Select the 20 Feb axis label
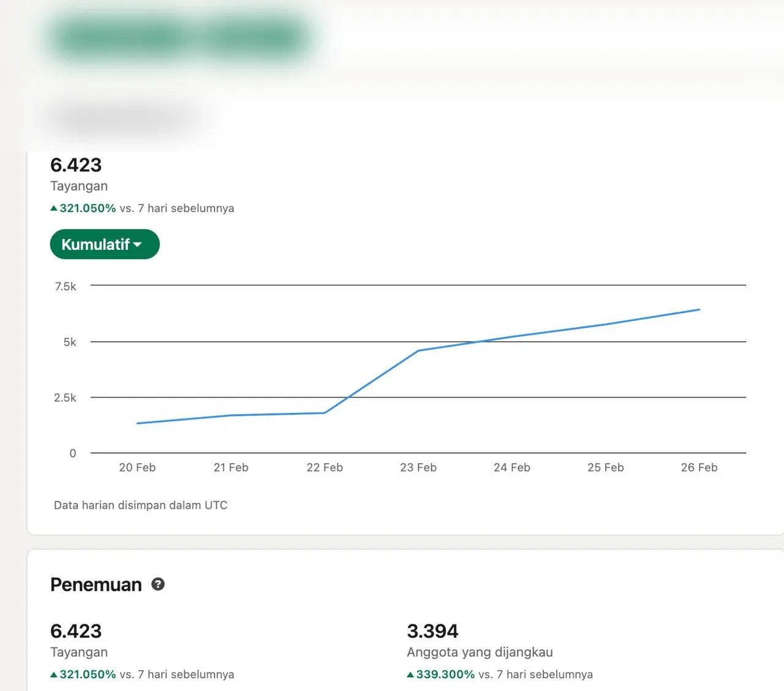The height and width of the screenshot is (691, 784). coord(137,467)
